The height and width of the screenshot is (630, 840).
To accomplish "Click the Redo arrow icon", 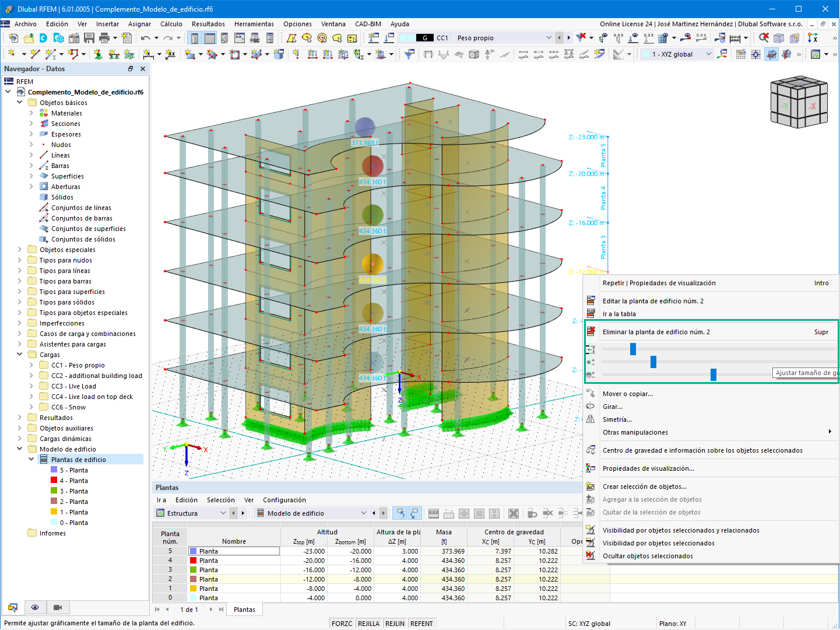I will (x=167, y=38).
